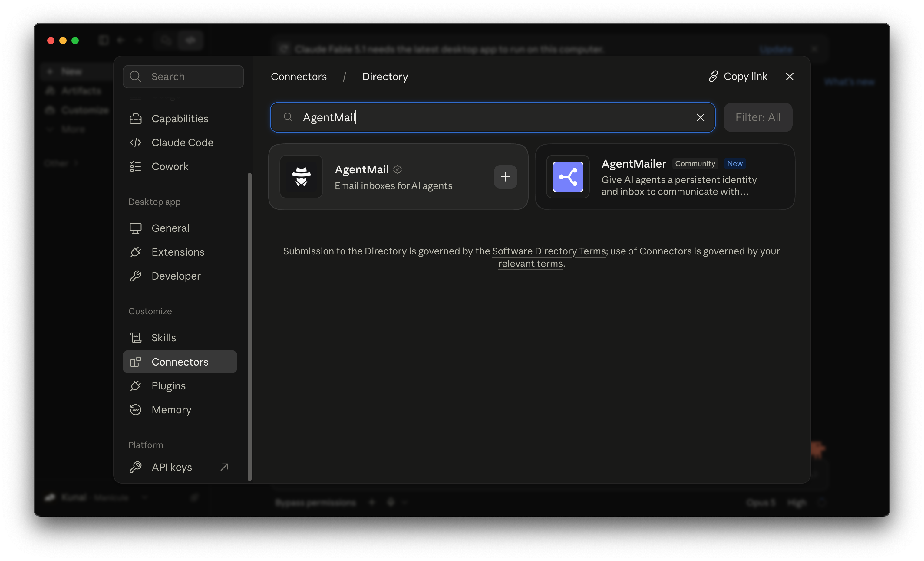Click the Skills scroll icon
The image size is (924, 561).
(x=135, y=338)
